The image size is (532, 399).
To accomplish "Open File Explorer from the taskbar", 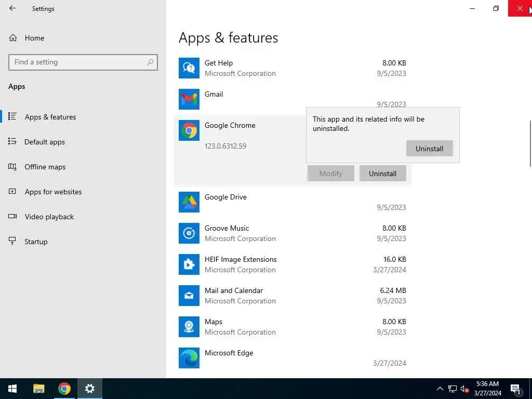I will (x=38, y=389).
